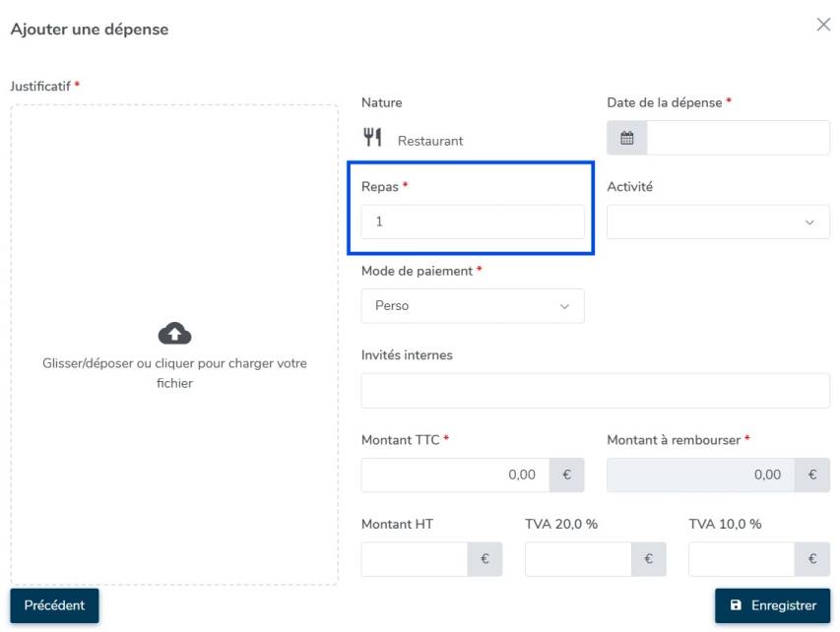Click the euro symbol next to Montant TTC
This screenshot has height=632, width=840.
(x=566, y=474)
